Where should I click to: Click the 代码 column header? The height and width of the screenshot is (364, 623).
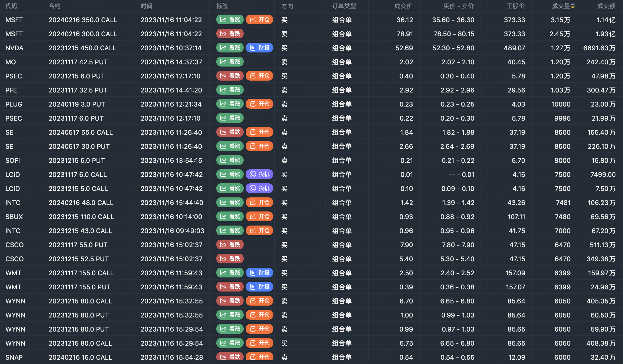[11, 6]
